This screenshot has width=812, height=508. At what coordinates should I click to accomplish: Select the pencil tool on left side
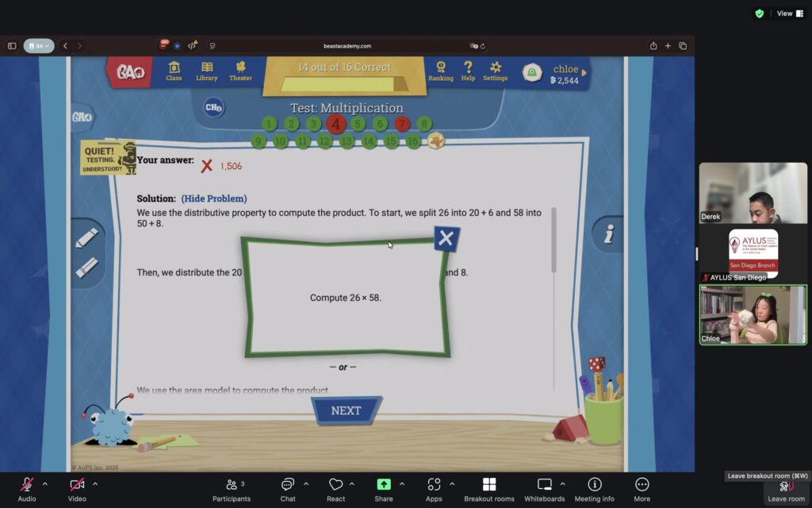86,238
